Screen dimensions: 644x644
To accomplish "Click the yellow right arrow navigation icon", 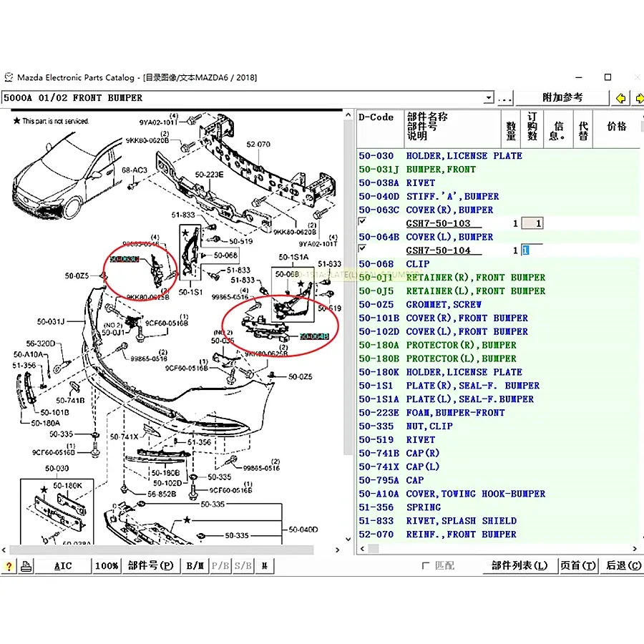I will [x=636, y=98].
